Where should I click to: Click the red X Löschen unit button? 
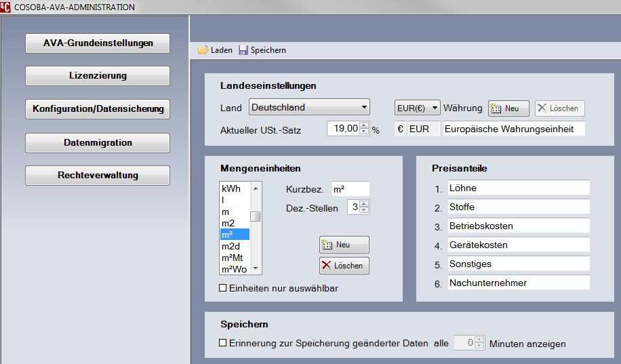coord(344,266)
